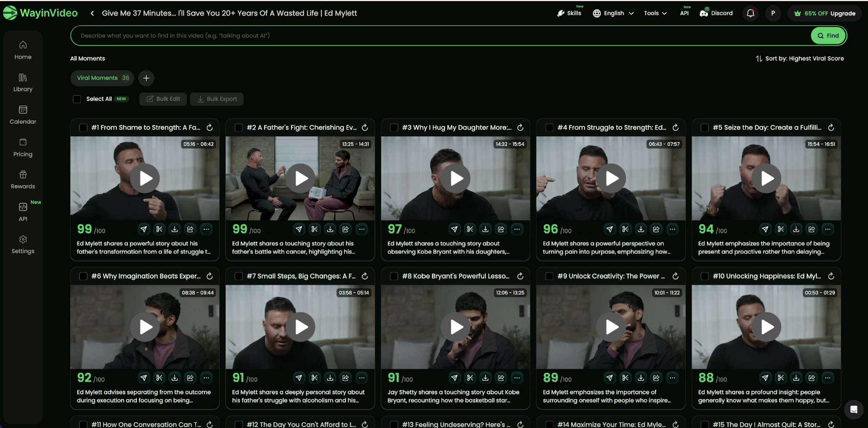Go to Pricing in sidebar
Screen dimensions: 868x428
coord(23,148)
